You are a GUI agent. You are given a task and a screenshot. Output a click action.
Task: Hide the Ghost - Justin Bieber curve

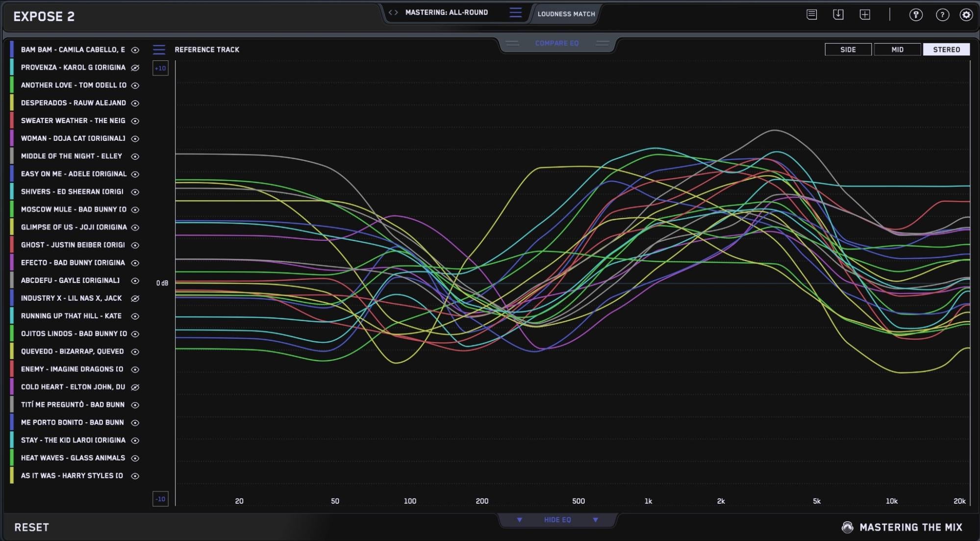pos(135,245)
